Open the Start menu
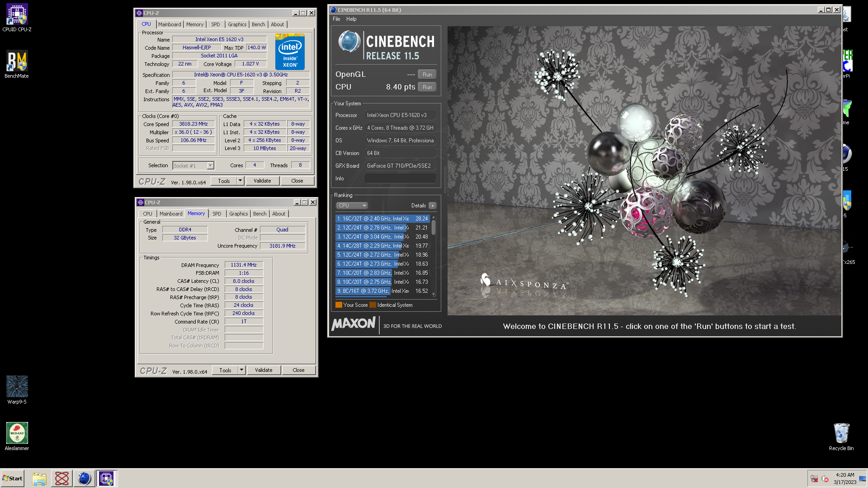 coord(12,479)
